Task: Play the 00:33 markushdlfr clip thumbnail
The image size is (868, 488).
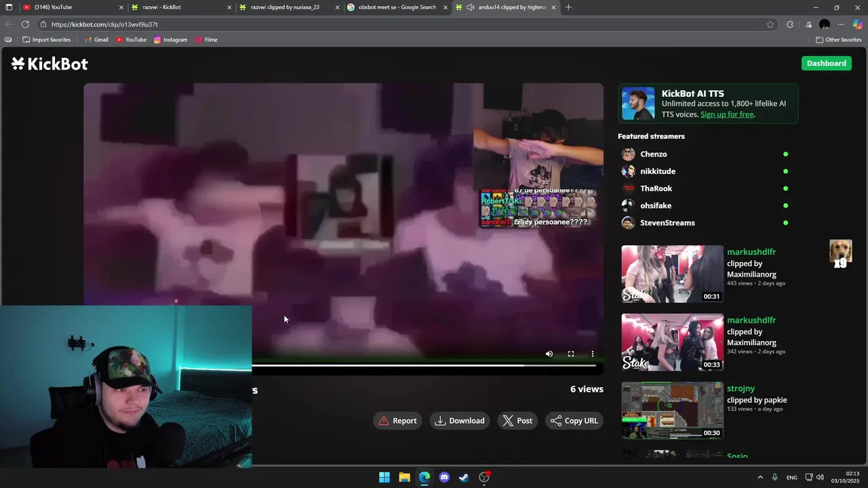Action: [x=673, y=342]
